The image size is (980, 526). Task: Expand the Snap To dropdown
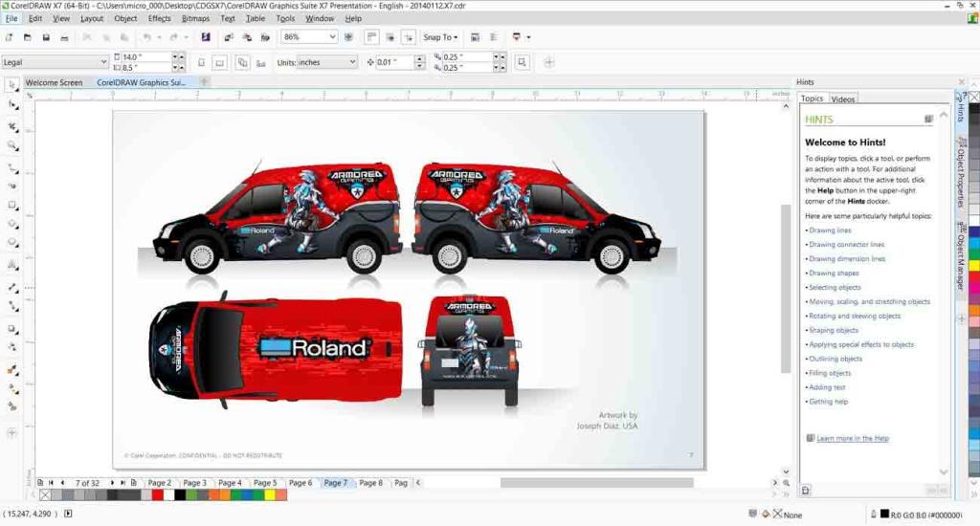[x=441, y=37]
